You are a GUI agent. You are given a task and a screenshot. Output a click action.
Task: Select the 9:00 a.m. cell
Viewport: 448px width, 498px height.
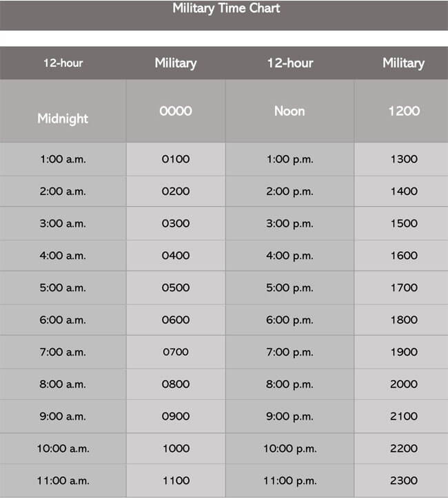point(63,416)
